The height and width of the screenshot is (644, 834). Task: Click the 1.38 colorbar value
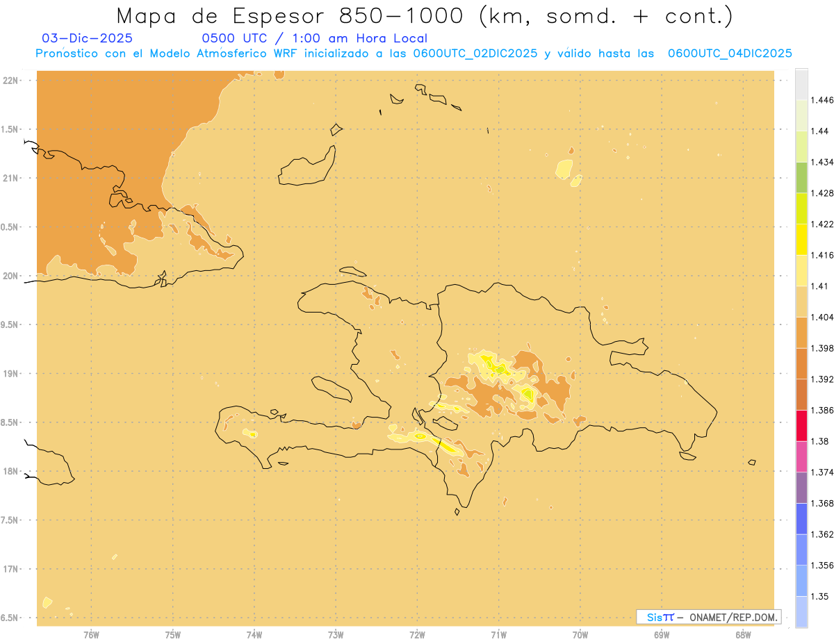pyautogui.click(x=820, y=441)
